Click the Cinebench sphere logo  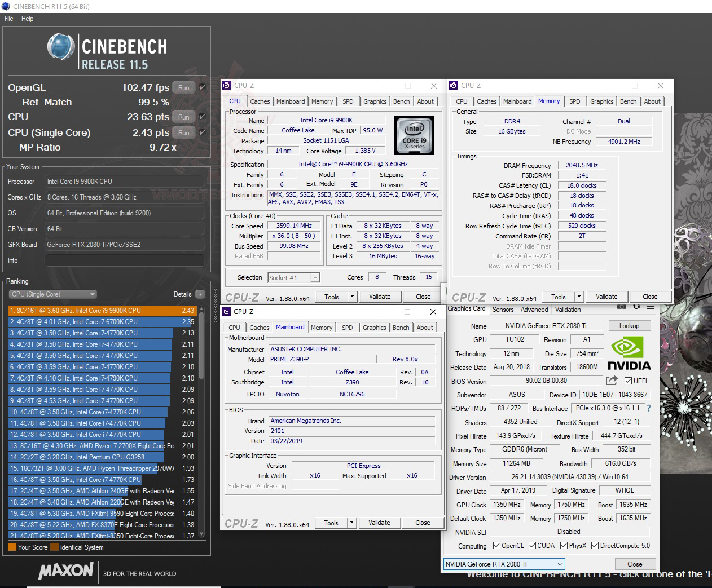[61, 46]
